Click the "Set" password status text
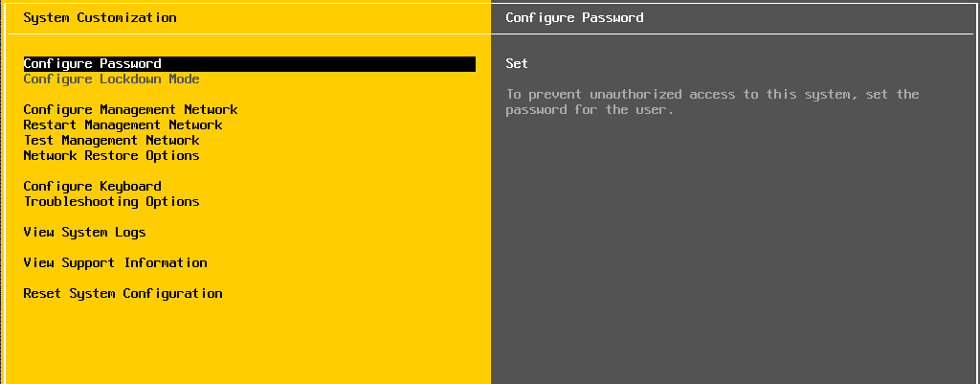 coord(517,64)
